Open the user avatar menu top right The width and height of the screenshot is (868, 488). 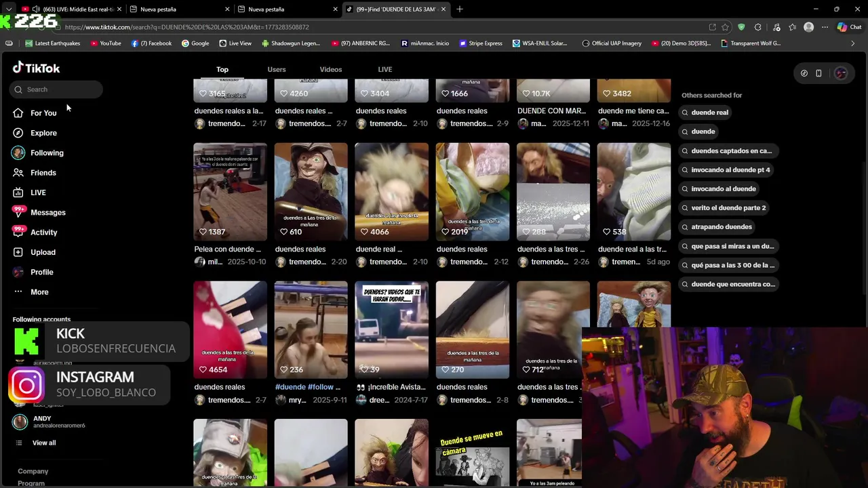[x=841, y=73]
